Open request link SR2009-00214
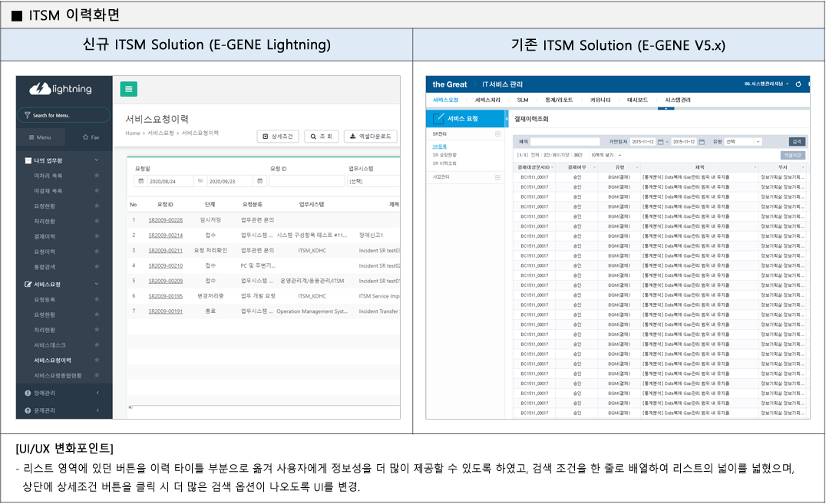 [x=166, y=235]
